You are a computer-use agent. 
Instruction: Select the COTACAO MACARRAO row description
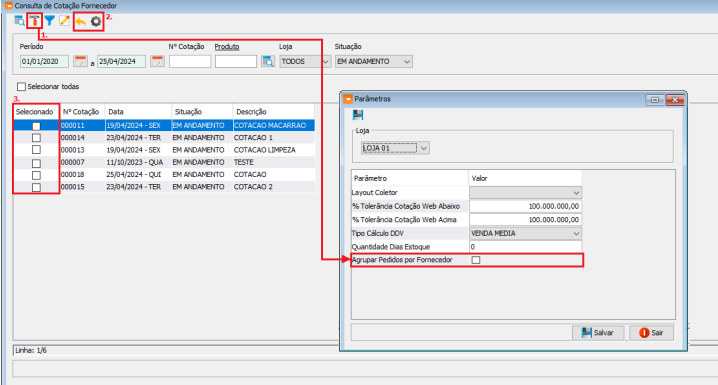[x=273, y=125]
